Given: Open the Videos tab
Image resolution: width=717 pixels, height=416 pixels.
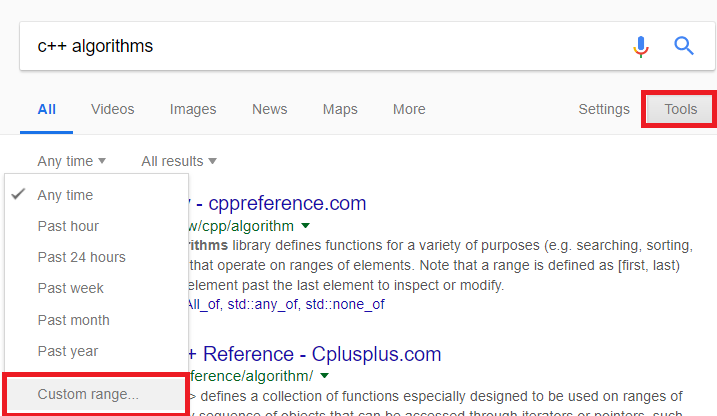Looking at the screenshot, I should pos(112,109).
